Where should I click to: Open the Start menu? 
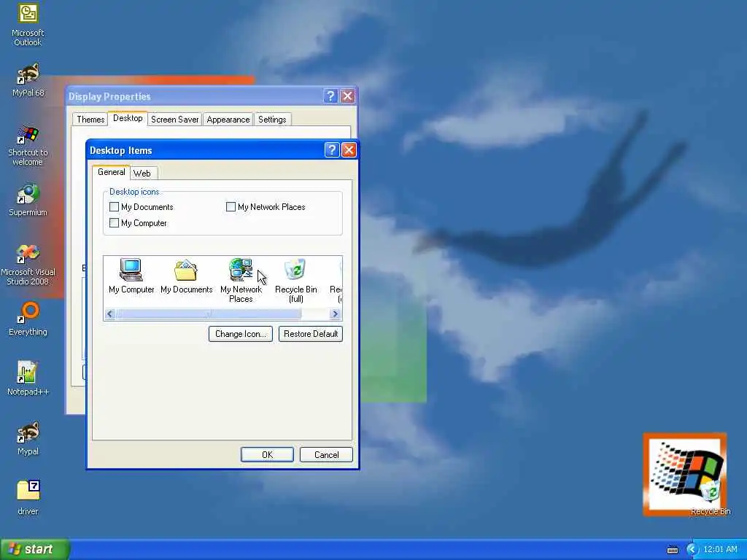[34, 550]
